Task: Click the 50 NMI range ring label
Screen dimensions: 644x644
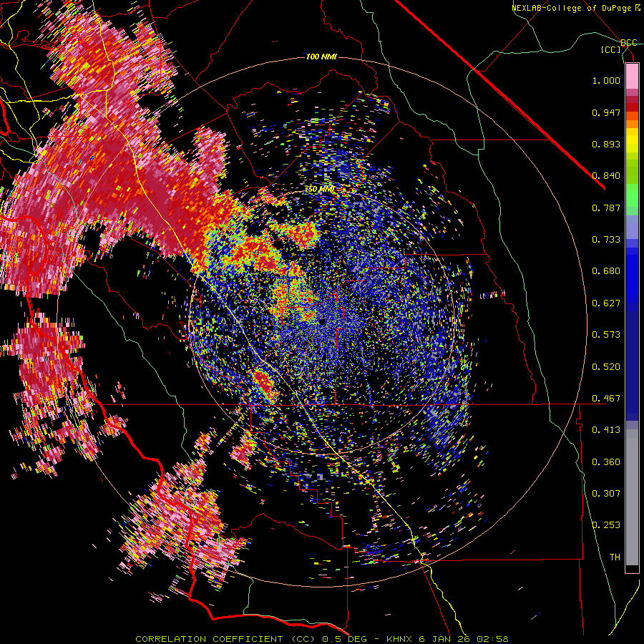Action: tap(321, 189)
